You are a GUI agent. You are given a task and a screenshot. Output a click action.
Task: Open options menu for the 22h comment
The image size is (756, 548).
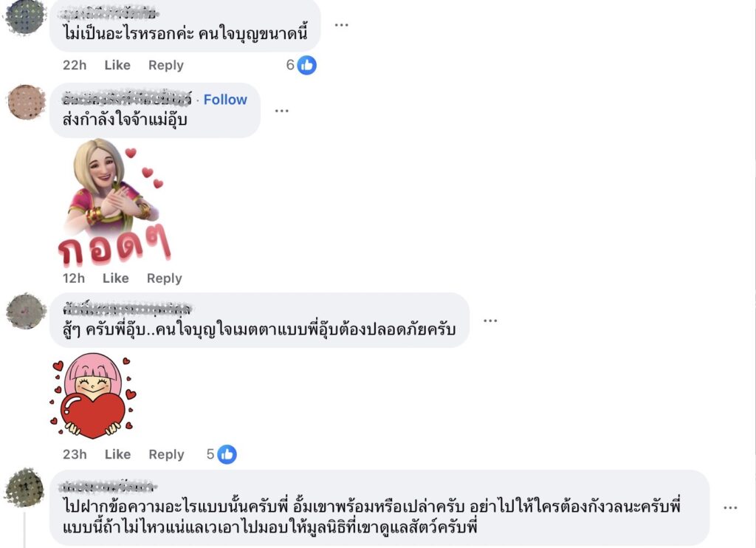(341, 25)
